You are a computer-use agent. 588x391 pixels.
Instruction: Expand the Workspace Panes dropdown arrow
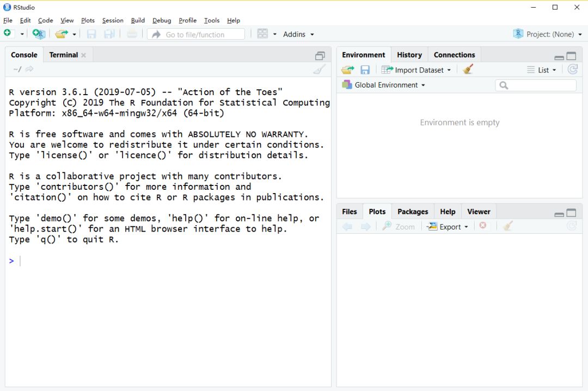pos(275,34)
